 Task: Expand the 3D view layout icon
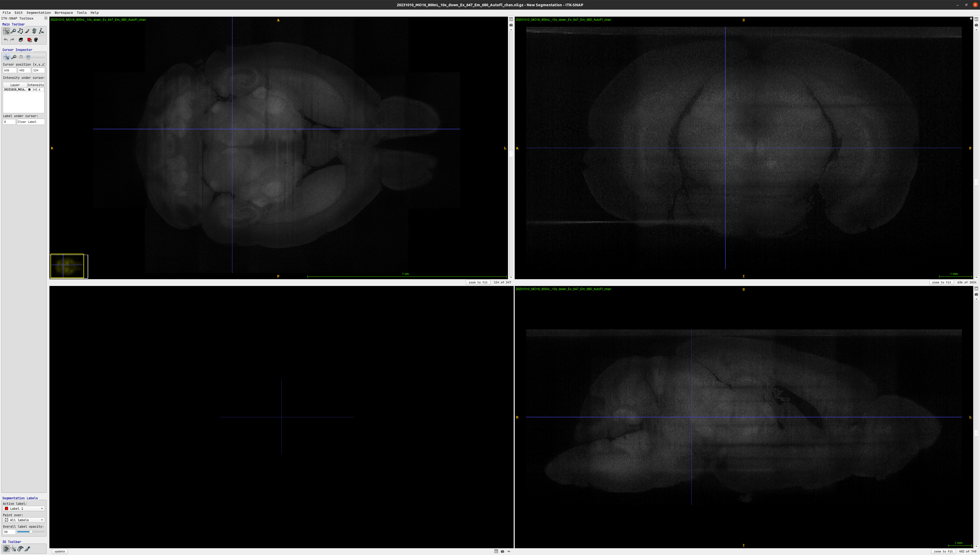point(496,551)
